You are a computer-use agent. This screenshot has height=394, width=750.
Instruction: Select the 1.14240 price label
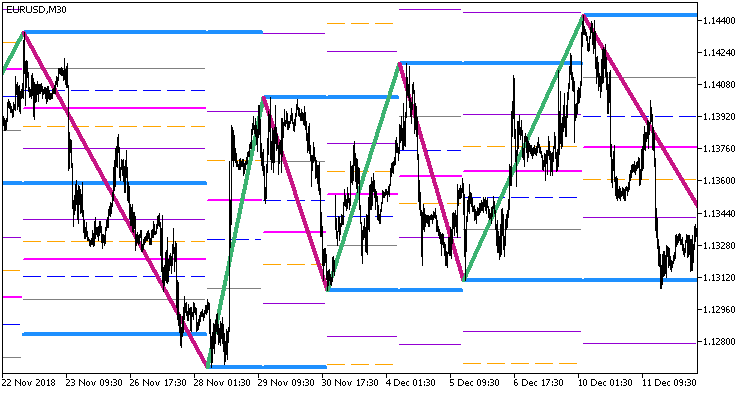pos(719,53)
